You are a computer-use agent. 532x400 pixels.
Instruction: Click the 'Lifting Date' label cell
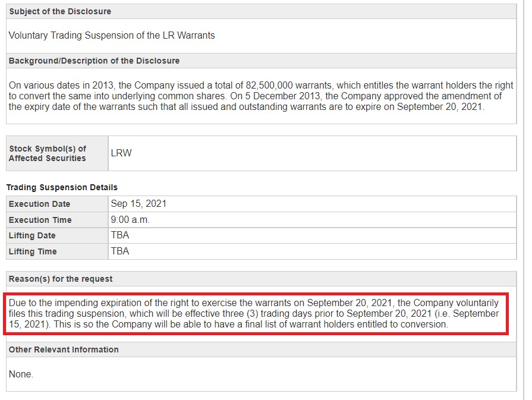pos(57,235)
